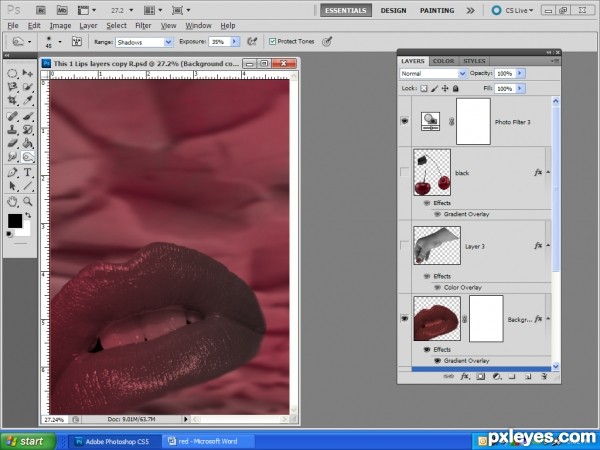
Task: Switch to the COLOR tab
Action: (x=443, y=61)
